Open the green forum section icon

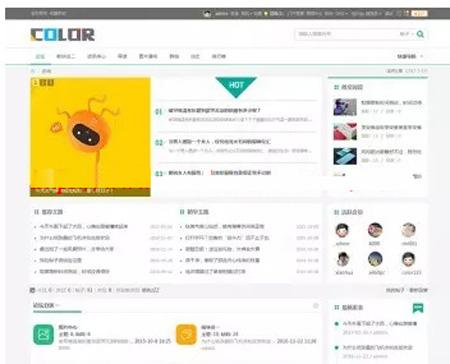43,335
